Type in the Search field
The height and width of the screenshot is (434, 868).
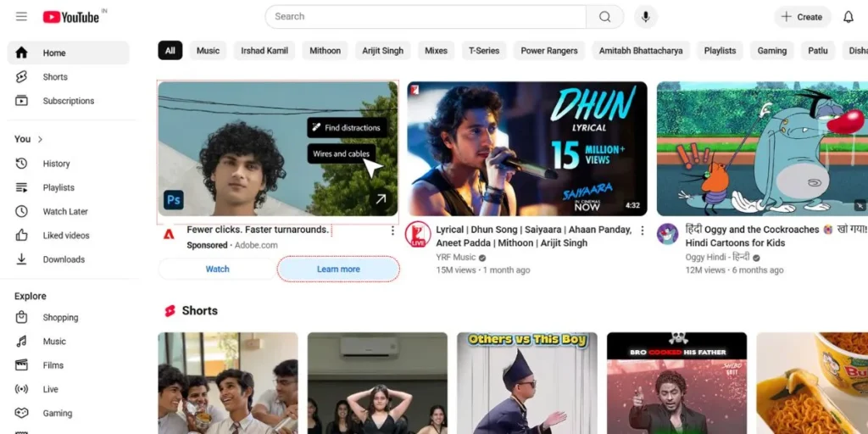click(424, 17)
